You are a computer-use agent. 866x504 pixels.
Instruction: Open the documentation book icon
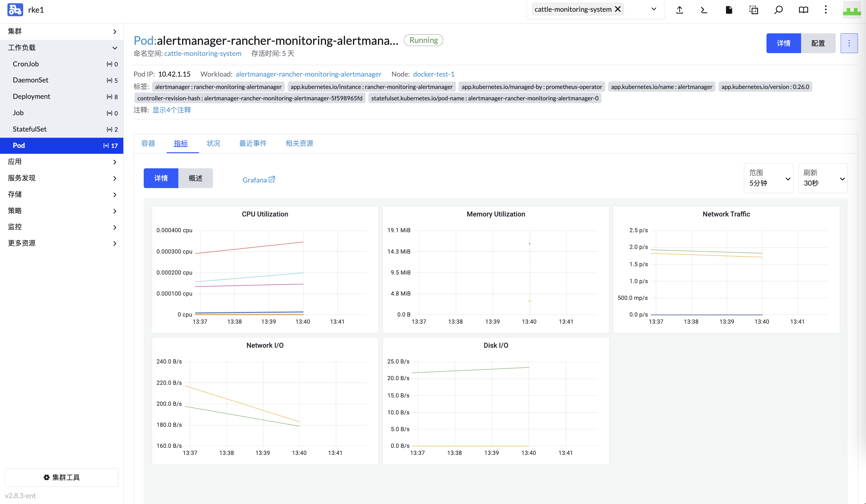804,10
